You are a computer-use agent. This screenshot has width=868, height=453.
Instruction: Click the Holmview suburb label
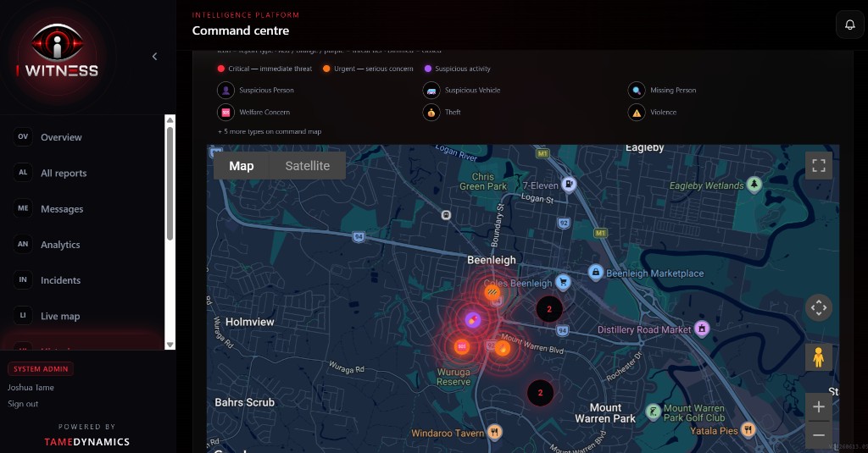tap(250, 322)
